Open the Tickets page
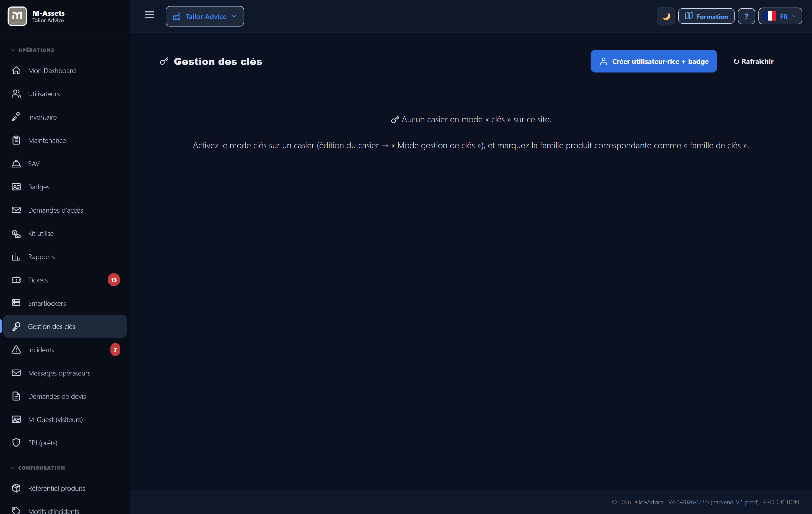 click(65, 280)
